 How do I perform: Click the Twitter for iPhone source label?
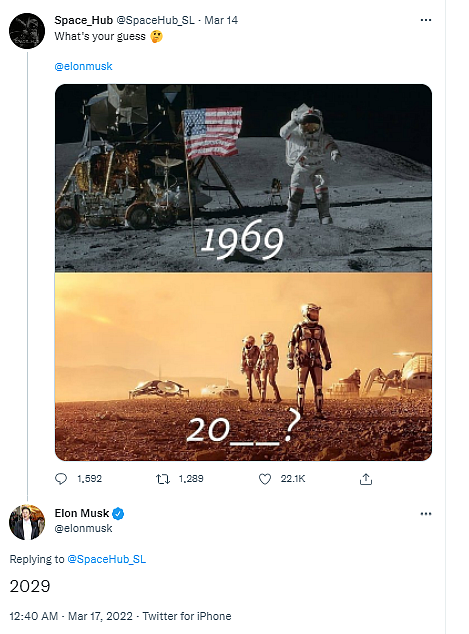click(187, 616)
